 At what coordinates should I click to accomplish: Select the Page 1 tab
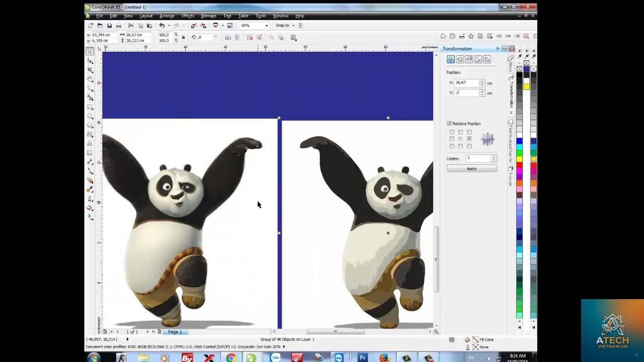[175, 332]
